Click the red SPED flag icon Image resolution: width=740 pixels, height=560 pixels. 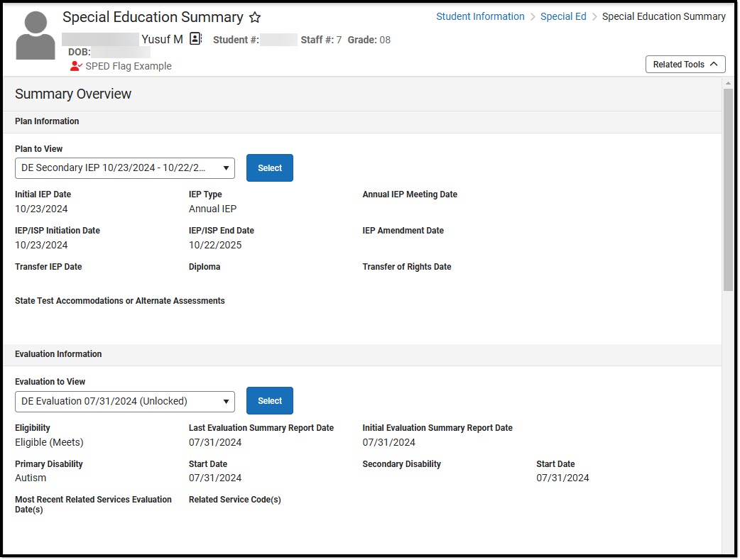(76, 66)
